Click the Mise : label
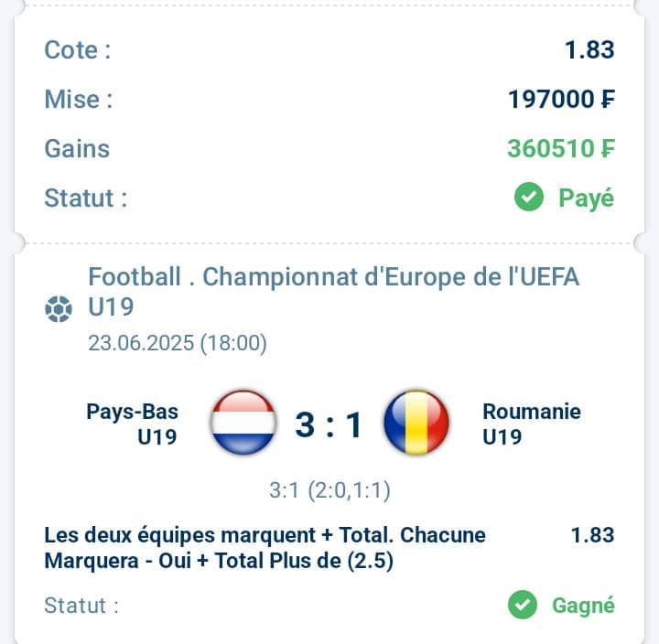 79,100
